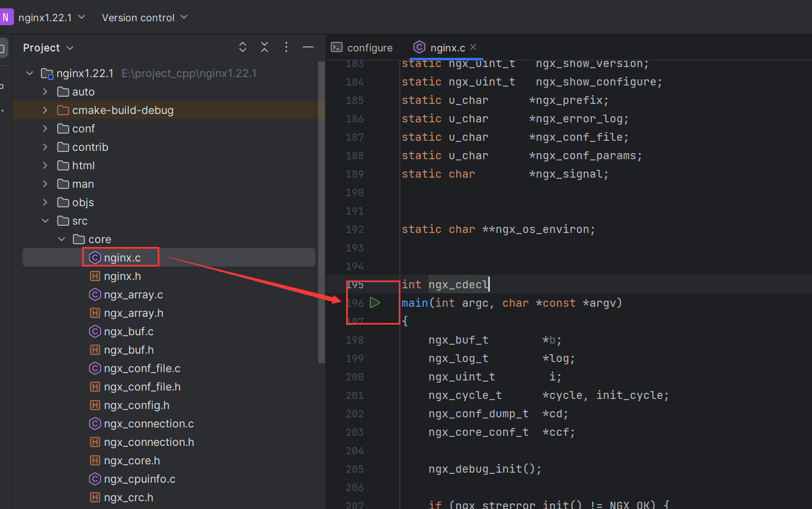The width and height of the screenshot is (812, 509).
Task: Expand the auto folder
Action: [x=45, y=92]
